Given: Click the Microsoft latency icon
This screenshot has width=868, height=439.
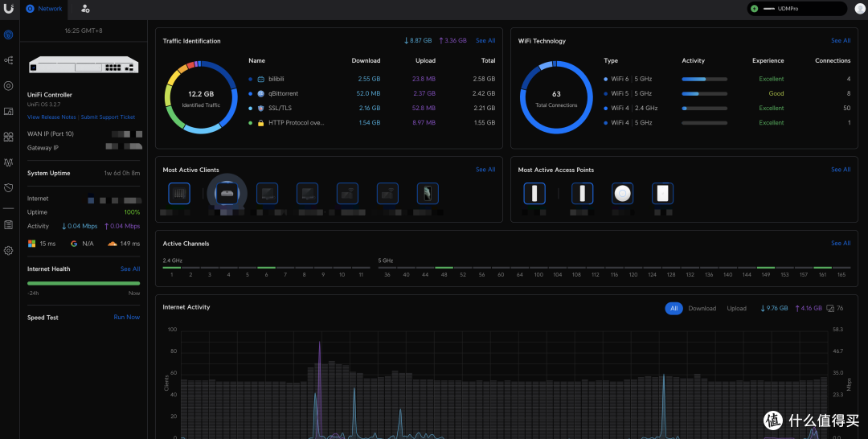Looking at the screenshot, I should pos(31,244).
